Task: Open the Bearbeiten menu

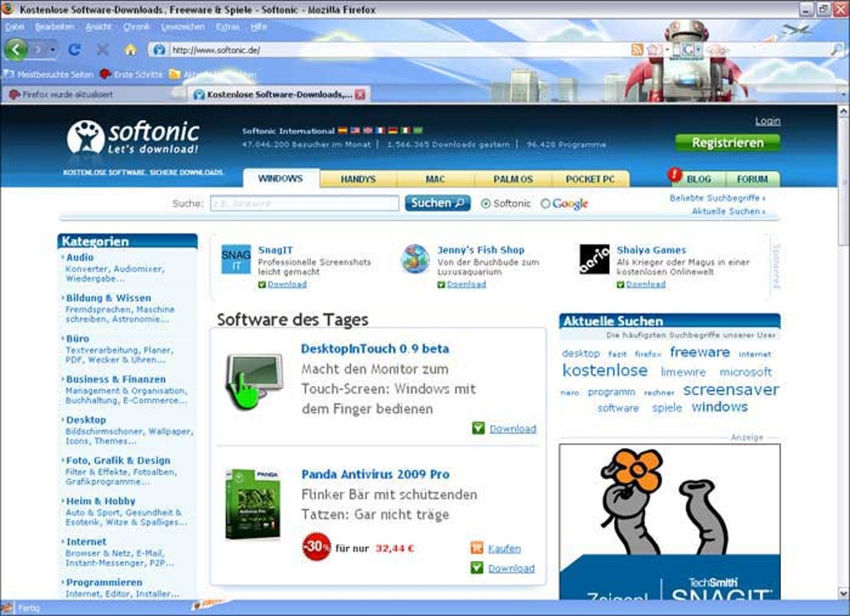Action: 55,27
